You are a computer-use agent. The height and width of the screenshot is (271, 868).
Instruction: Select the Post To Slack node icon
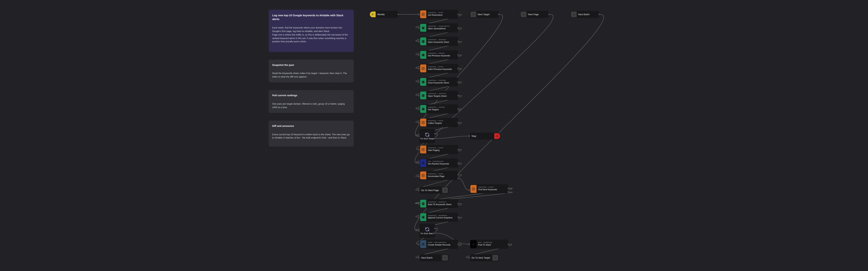[473, 244]
